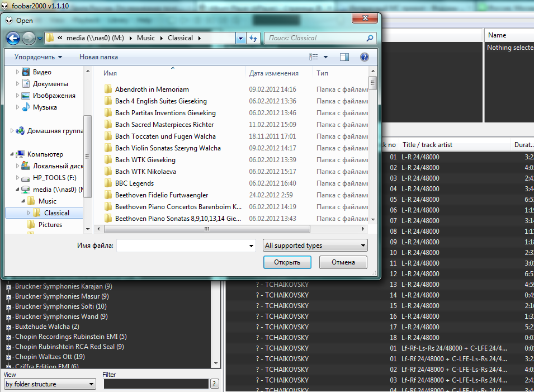Select Beethoven Fidelio Furtwaengler folder
Screen dimensions: 534x392
162,195
